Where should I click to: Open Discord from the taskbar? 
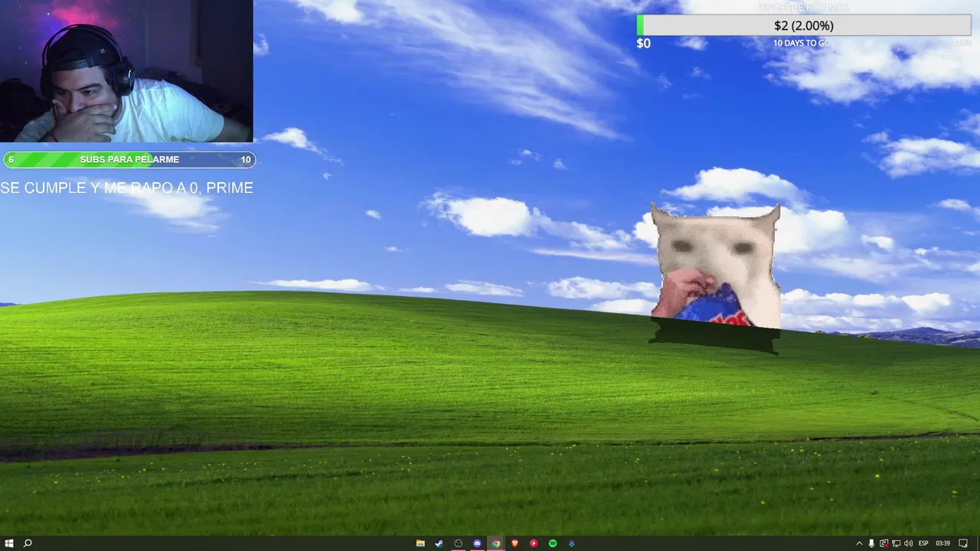pyautogui.click(x=477, y=543)
